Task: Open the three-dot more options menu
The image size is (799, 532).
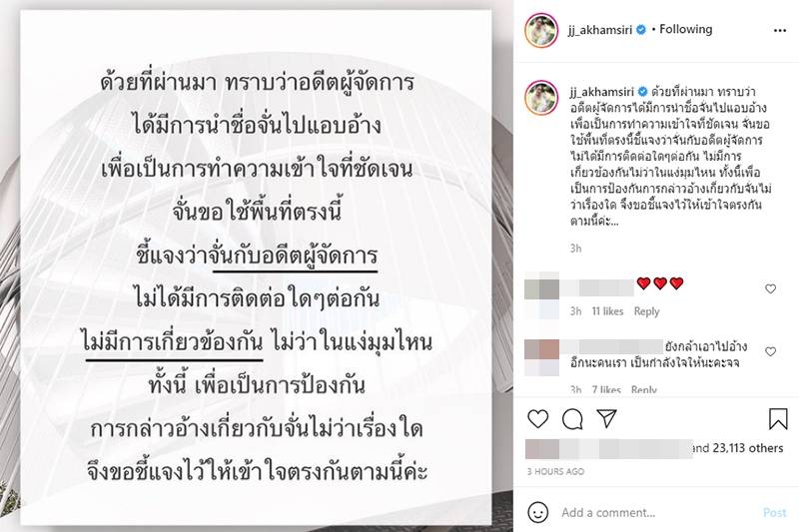Action: pyautogui.click(x=780, y=31)
